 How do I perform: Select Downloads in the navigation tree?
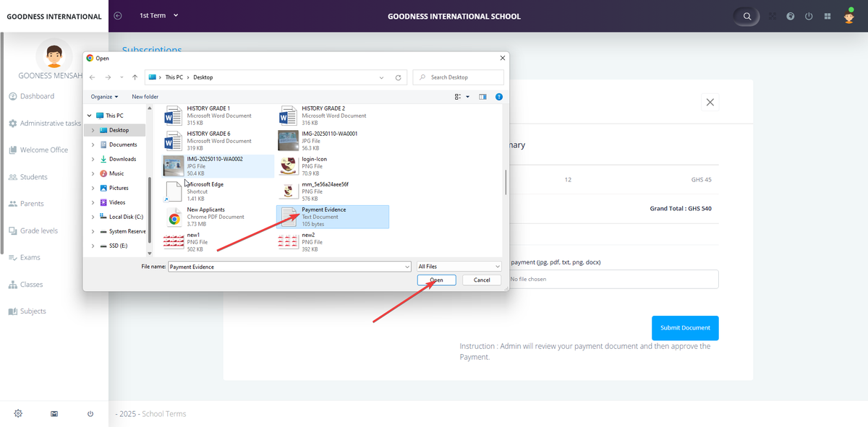pos(122,159)
